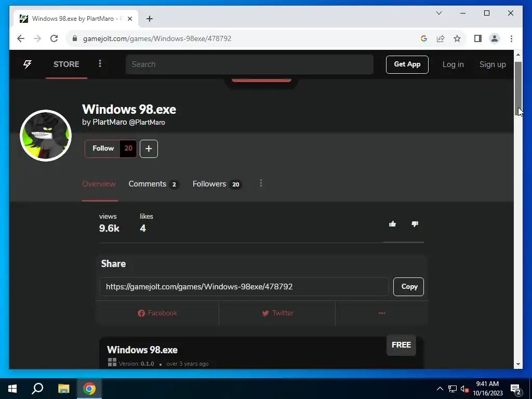Follow the Windows 98.exe game

click(103, 149)
